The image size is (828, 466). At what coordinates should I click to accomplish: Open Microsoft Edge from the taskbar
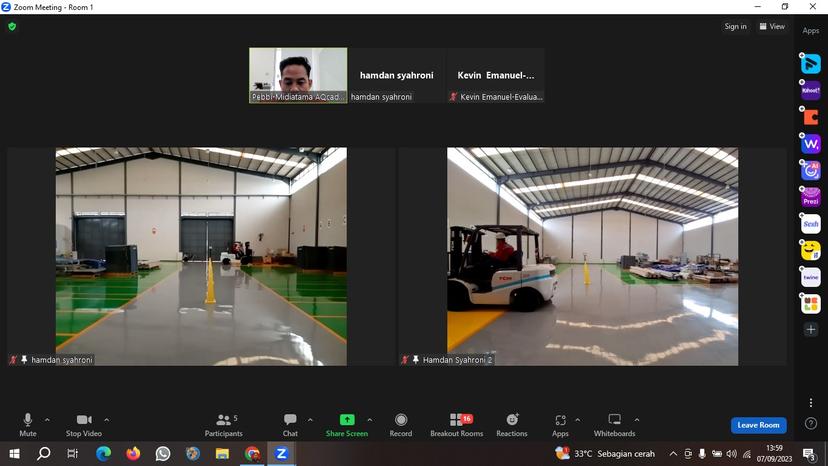[104, 453]
